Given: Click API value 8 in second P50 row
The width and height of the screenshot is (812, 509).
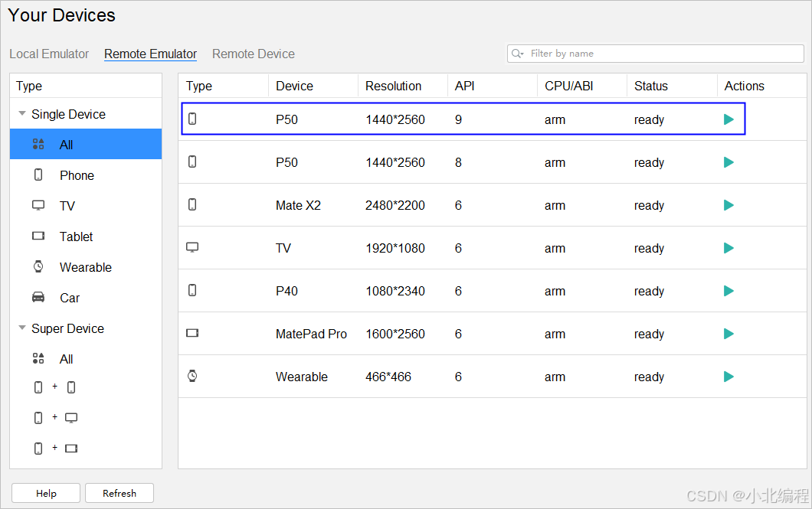Looking at the screenshot, I should point(458,162).
